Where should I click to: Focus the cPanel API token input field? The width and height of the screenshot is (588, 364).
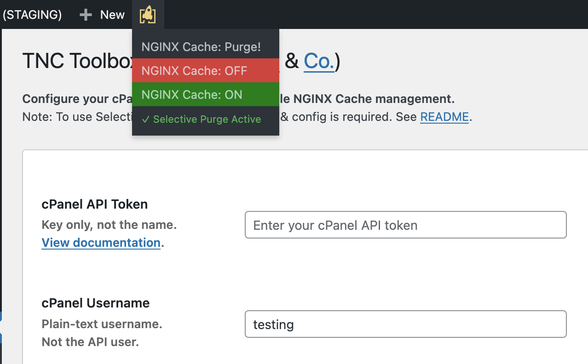pyautogui.click(x=405, y=225)
